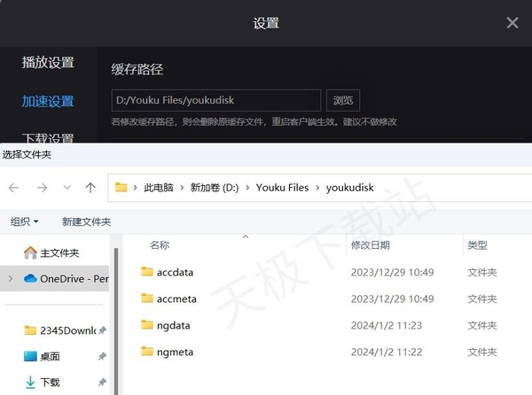Open the 组织 dropdown menu

24,221
